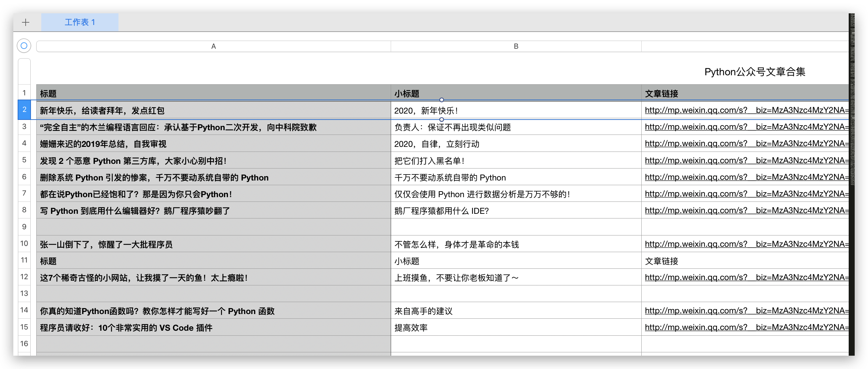Click the plus button to add sheet
Viewport: 868px width, 369px height.
click(x=26, y=22)
